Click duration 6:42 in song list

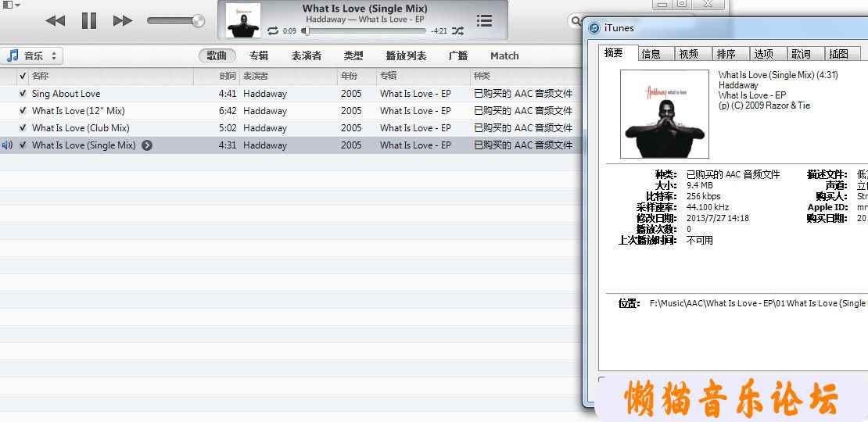(228, 111)
